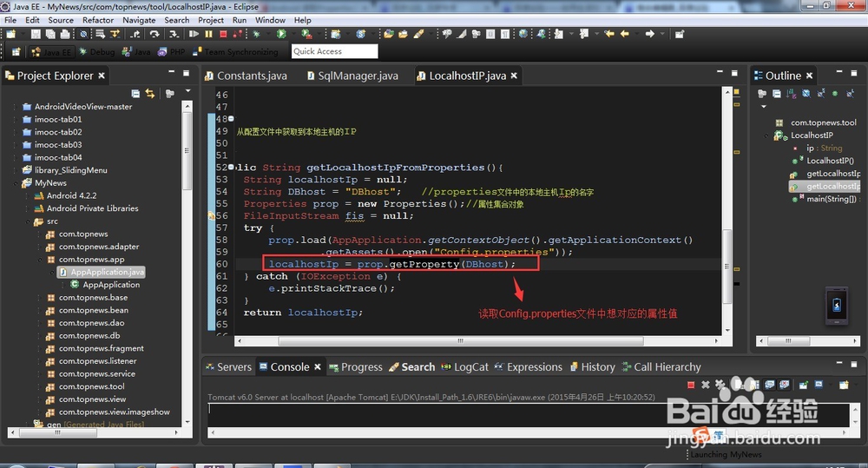Click the Disconnect debug toolbar icon
868x468 pixels.
[x=238, y=35]
